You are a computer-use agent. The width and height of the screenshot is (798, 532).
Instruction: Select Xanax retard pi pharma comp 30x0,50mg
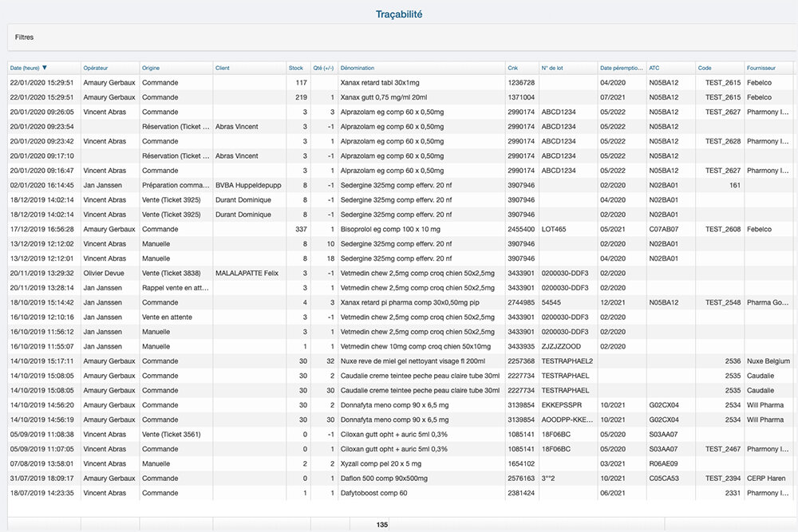[x=409, y=302]
